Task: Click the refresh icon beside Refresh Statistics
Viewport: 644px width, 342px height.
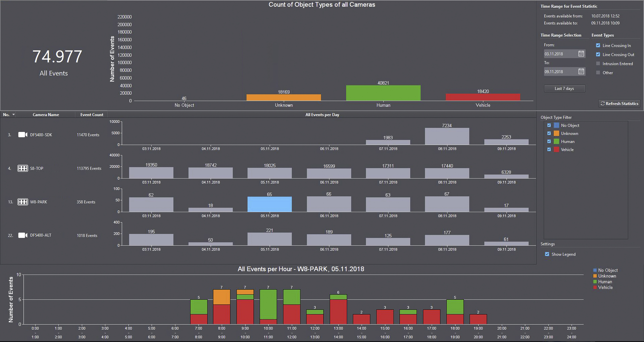Action: tap(603, 104)
